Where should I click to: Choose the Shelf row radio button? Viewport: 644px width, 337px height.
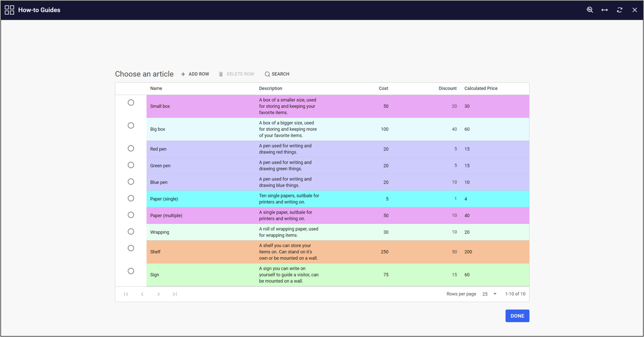point(131,248)
